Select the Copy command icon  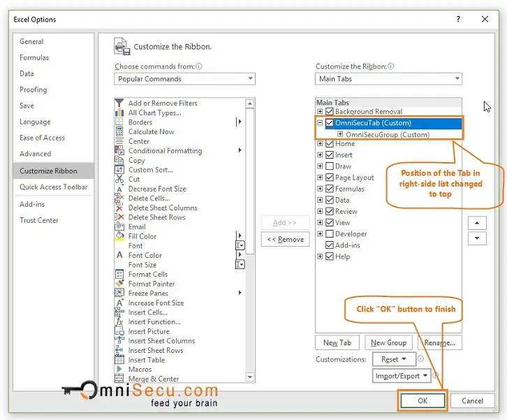point(119,160)
